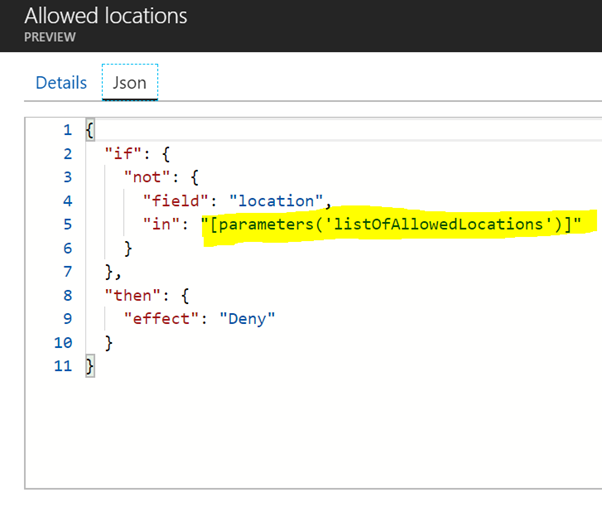
Task: Click the closing brace on line 11
Action: tap(90, 367)
